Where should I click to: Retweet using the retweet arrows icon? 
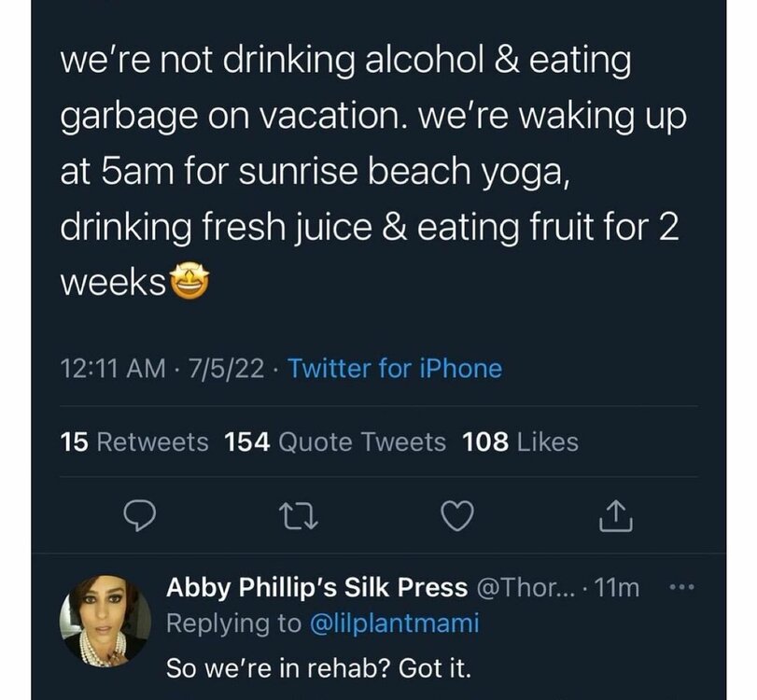tap(298, 515)
